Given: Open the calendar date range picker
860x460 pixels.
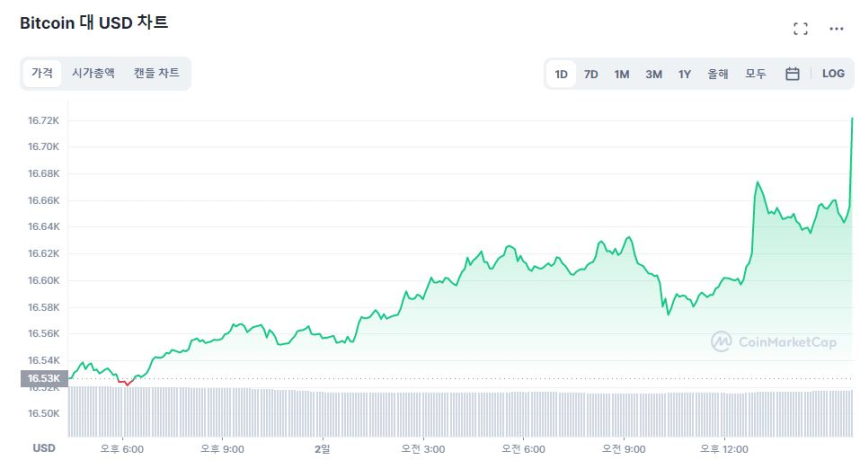Looking at the screenshot, I should click(x=792, y=74).
